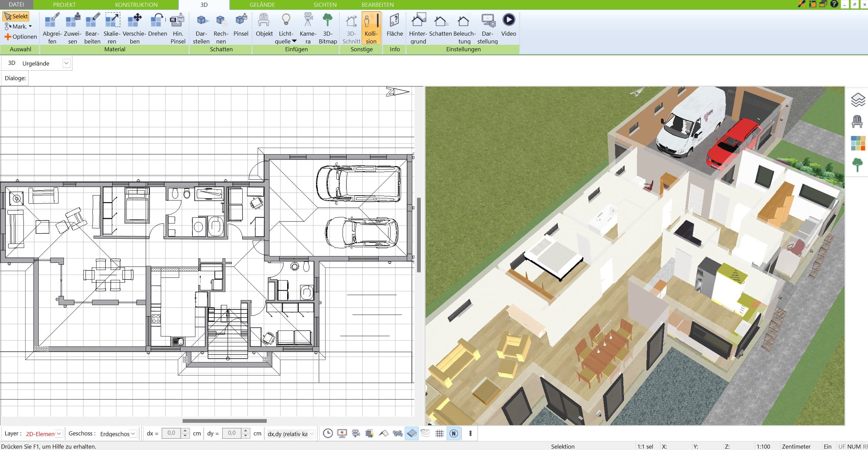Screen dimensions: 868x450
Task: Toggle the grid display in bottom toolbar
Action: click(439, 433)
